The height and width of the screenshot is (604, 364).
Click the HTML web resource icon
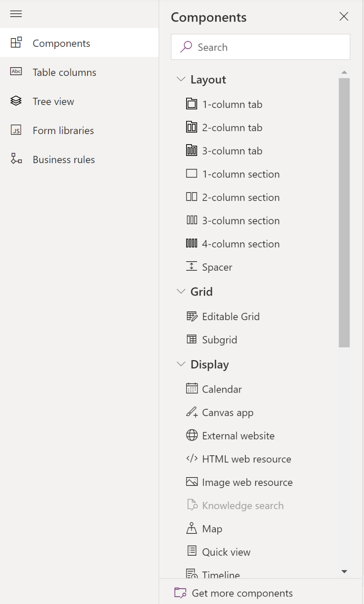[192, 459]
